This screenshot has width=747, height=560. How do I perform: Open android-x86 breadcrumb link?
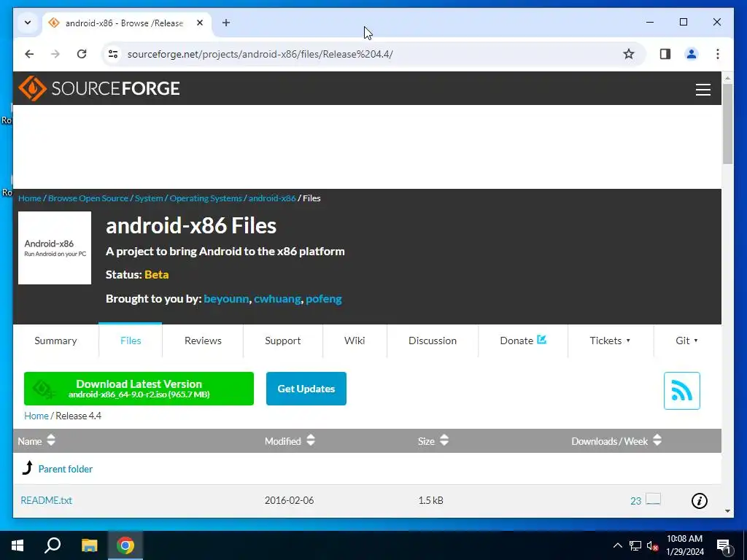pos(272,198)
